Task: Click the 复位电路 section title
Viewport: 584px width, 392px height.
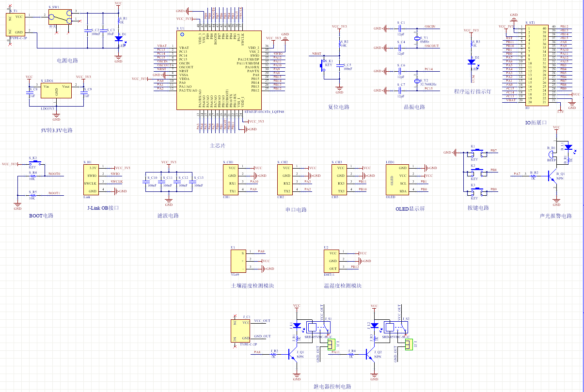Action: [339, 107]
